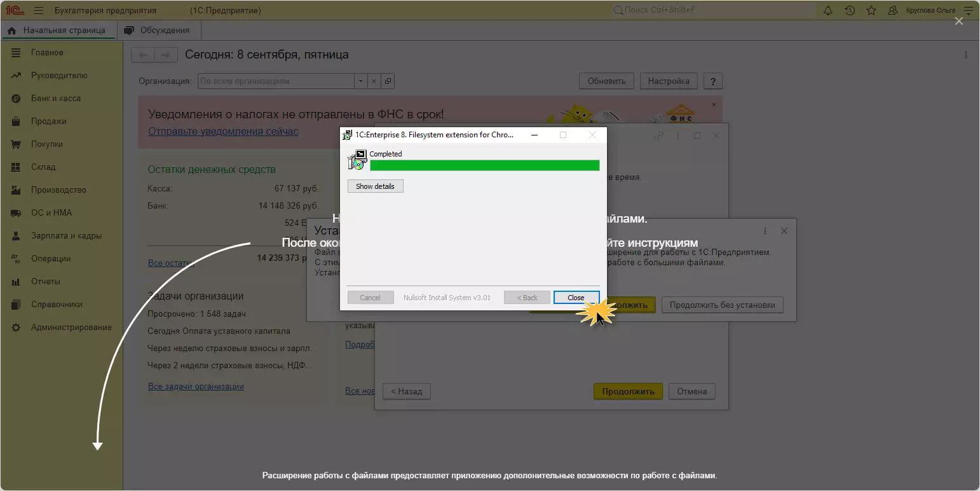Click the green Completed progress bar

tap(484, 165)
